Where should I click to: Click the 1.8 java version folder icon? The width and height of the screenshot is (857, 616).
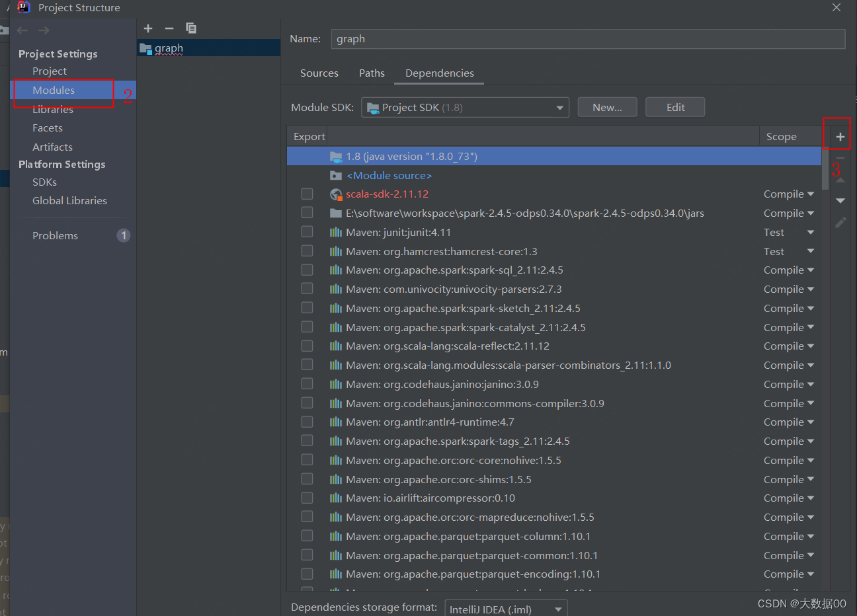pos(336,157)
